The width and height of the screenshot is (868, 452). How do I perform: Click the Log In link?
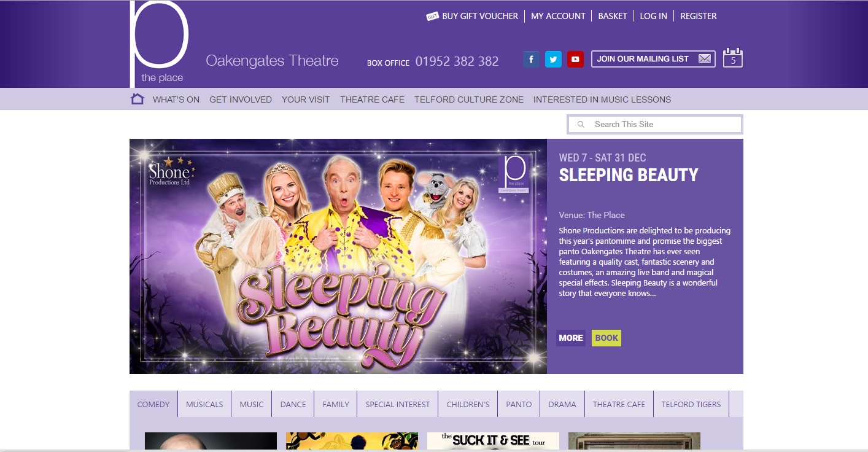(653, 16)
